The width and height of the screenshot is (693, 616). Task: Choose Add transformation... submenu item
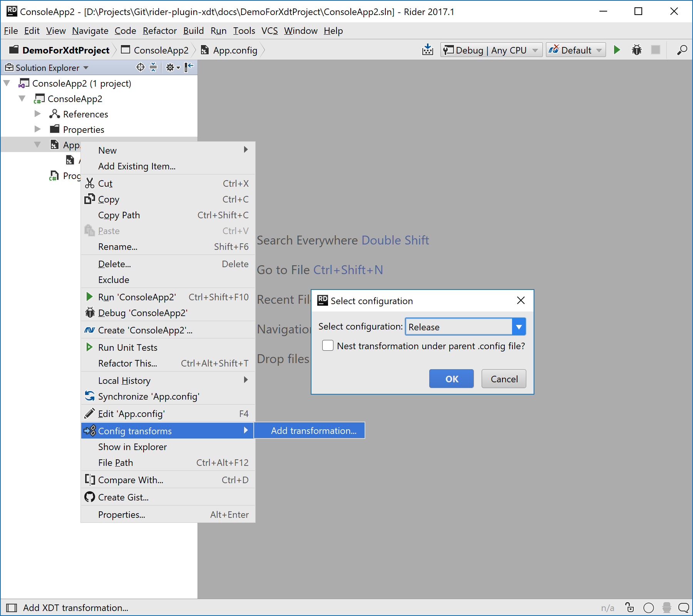[x=310, y=430]
